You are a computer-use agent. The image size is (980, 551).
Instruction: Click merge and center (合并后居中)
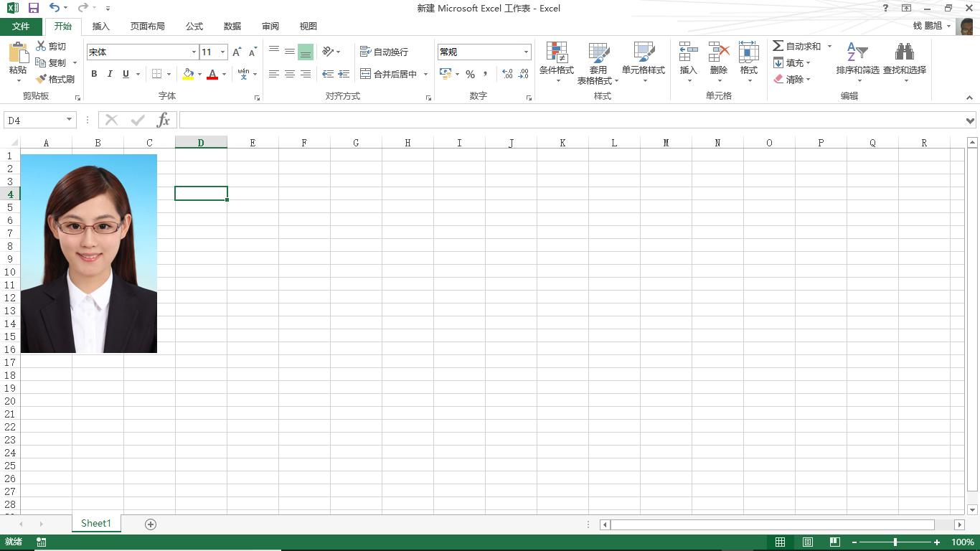(x=388, y=74)
